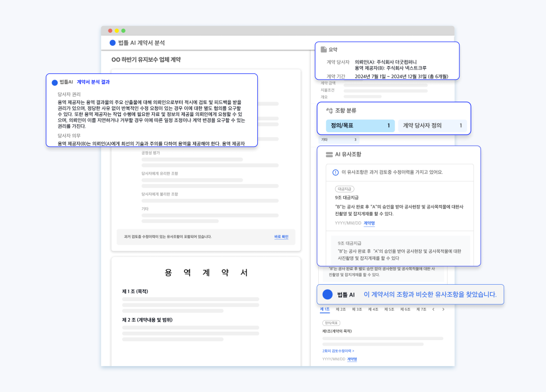Click the yellow traffic light window control
The image size is (546, 392).
coord(117,31)
